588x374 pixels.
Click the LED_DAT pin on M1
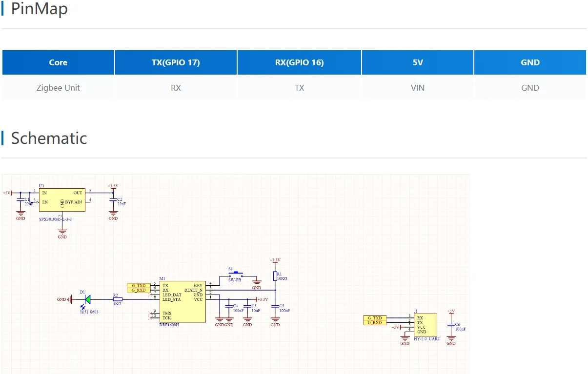pos(172,295)
